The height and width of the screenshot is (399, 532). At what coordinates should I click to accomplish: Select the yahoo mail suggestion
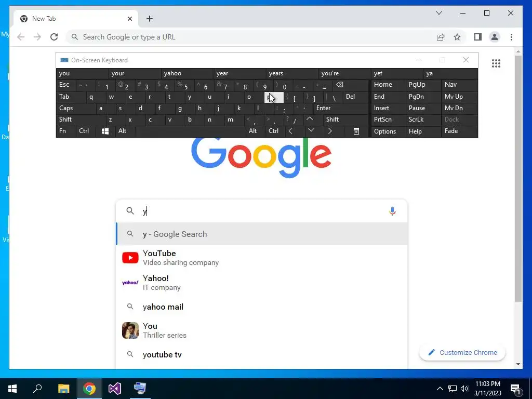(x=262, y=307)
